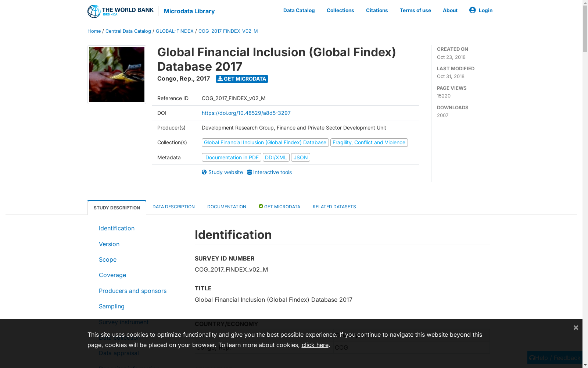Click survey ID COG_2017_FINDEX_v02_M under Identification
The width and height of the screenshot is (588, 368).
point(231,269)
